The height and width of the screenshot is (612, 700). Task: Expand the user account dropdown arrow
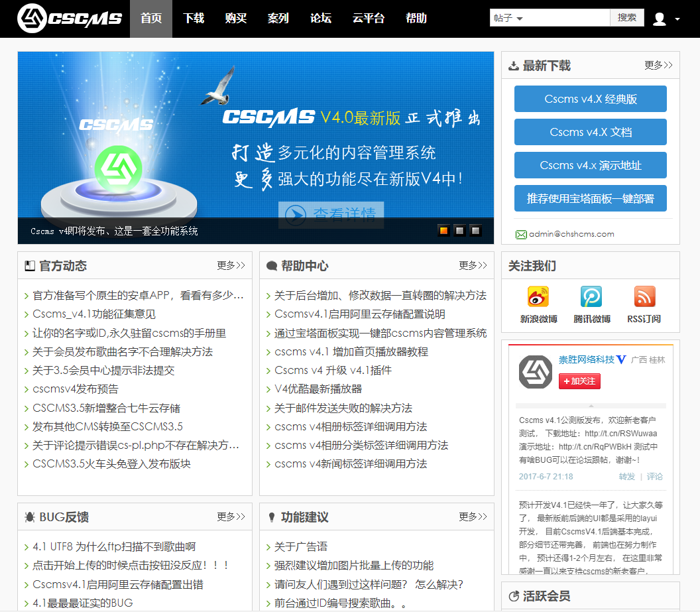(677, 19)
